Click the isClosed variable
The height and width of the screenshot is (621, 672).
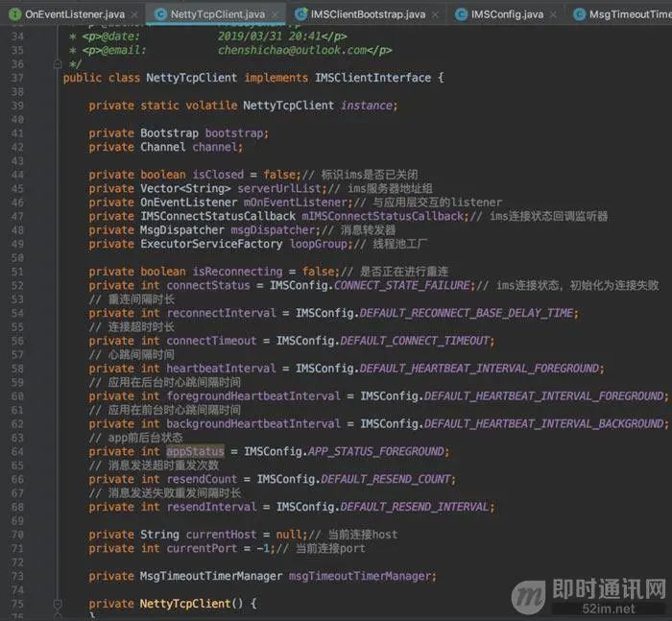pyautogui.click(x=218, y=175)
